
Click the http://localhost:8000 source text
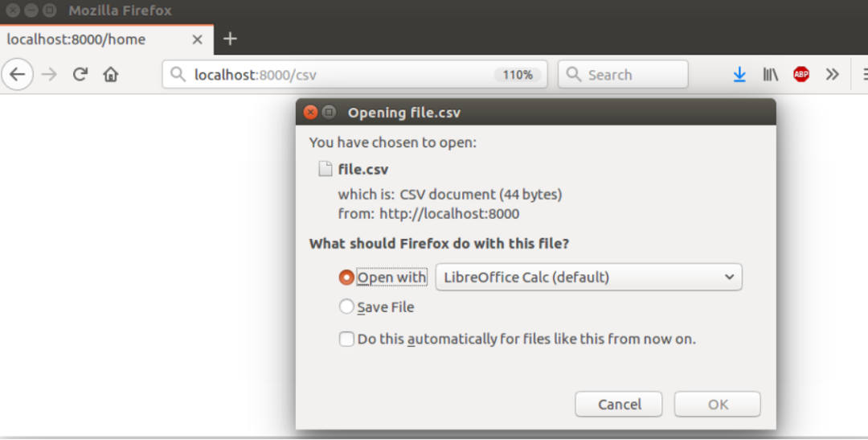[449, 214]
